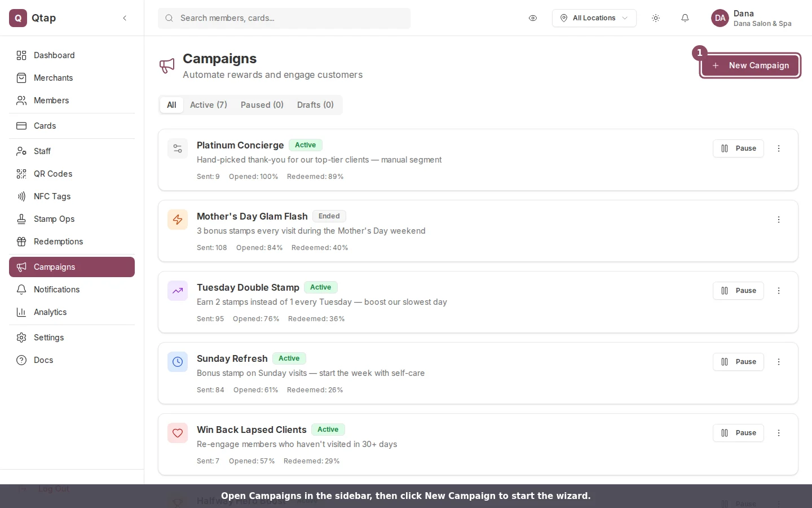Open more options for Platinum Concierge
The height and width of the screenshot is (508, 812).
click(779, 148)
